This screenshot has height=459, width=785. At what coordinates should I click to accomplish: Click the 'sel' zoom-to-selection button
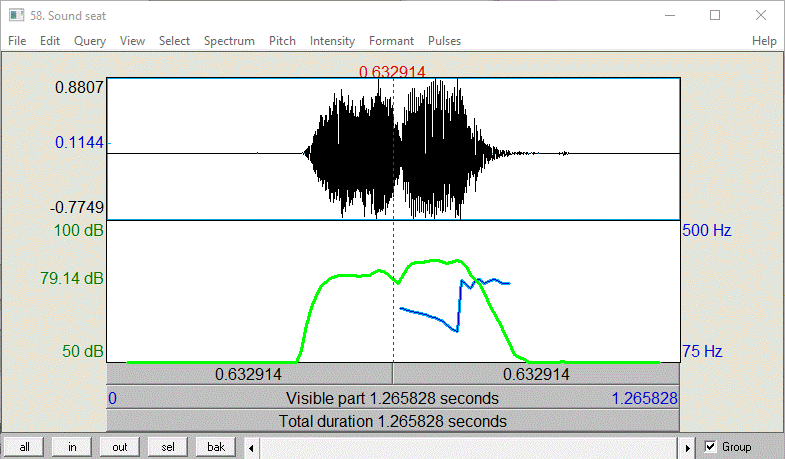pos(168,447)
